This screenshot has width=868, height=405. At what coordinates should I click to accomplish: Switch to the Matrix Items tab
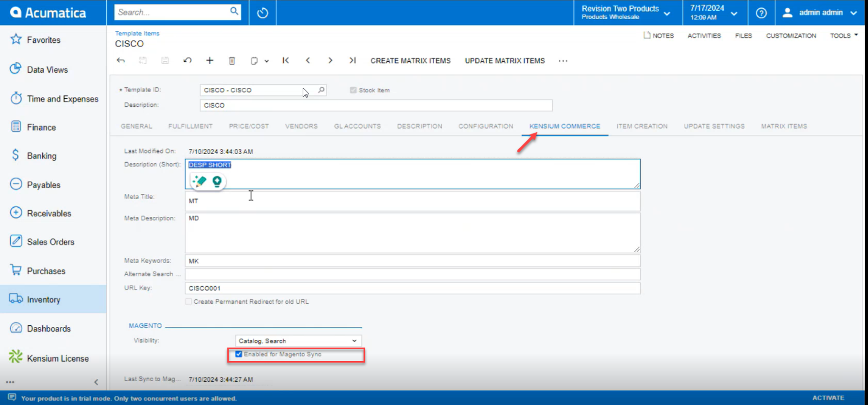[x=784, y=126]
